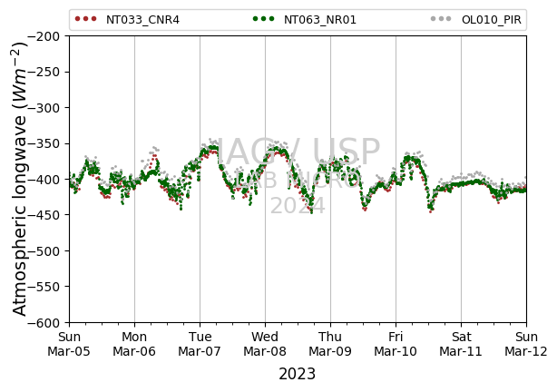The width and height of the screenshot is (557, 392).
Task: Click the red NT033_CNR4 legend marker
Action: [85, 18]
